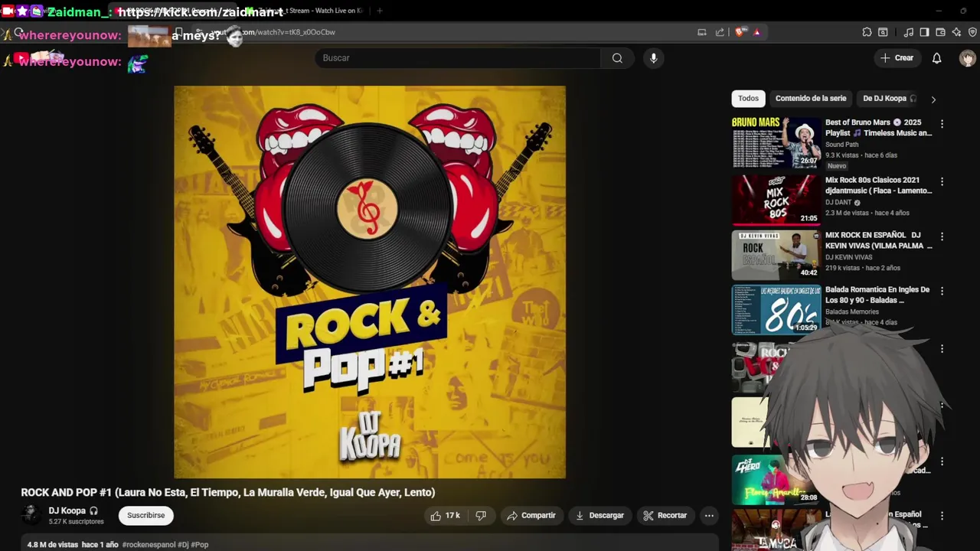Select the Todos filter chip
This screenshot has width=980, height=551.
(x=748, y=99)
